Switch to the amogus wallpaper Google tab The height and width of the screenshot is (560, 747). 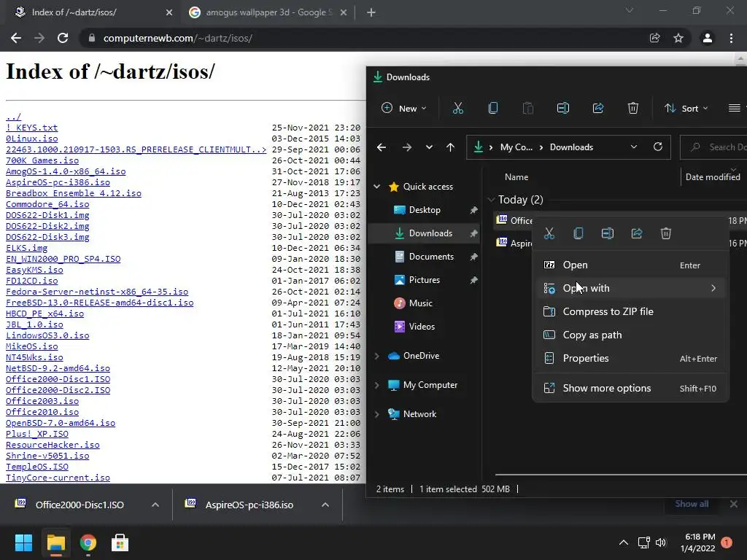coord(267,12)
